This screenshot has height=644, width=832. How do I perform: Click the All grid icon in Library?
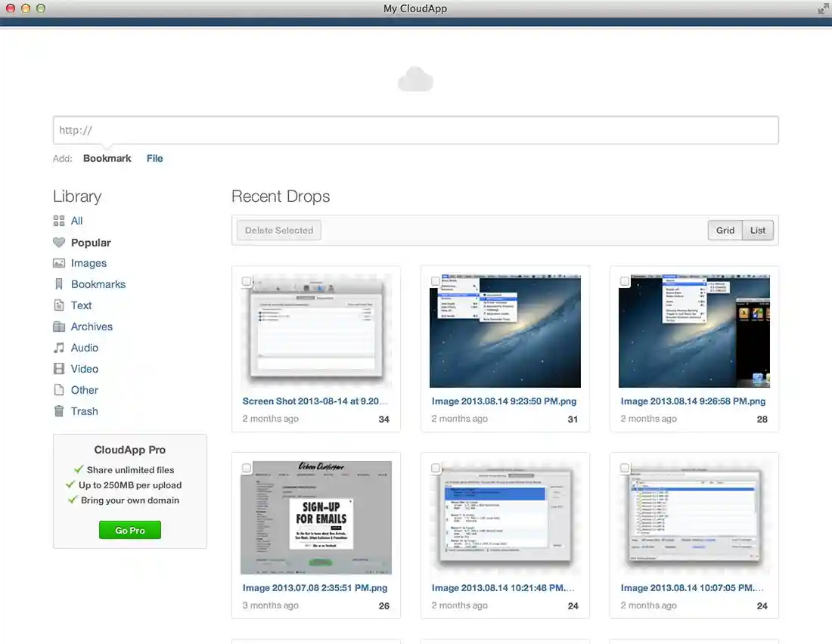[x=57, y=221]
